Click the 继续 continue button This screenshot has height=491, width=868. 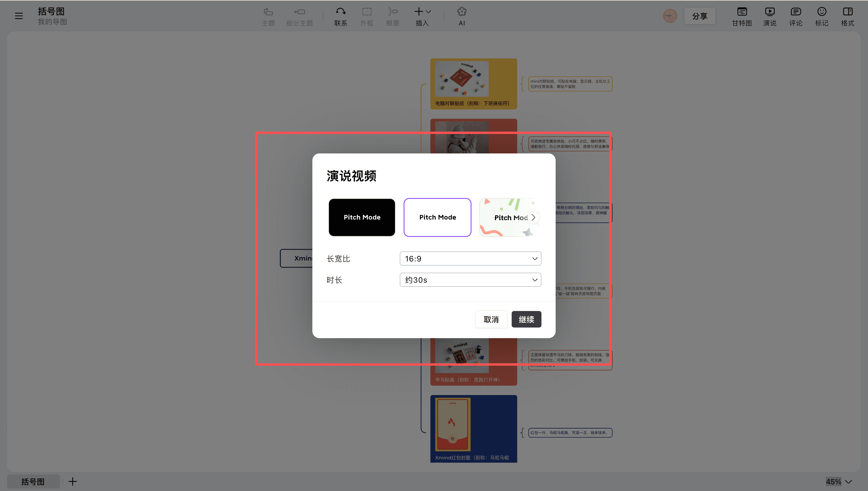526,319
